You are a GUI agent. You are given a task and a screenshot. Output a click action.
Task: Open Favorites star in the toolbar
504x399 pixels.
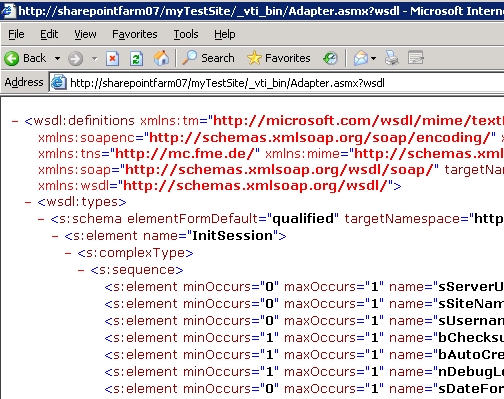[x=254, y=58]
